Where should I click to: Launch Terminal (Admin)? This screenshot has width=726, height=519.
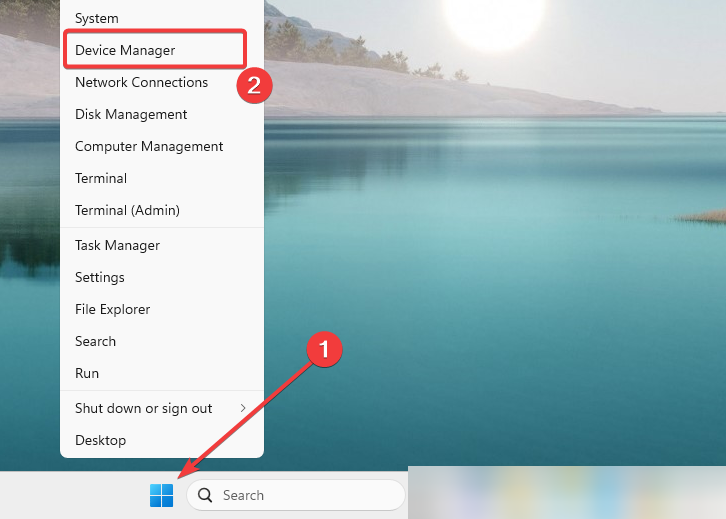(x=162, y=210)
